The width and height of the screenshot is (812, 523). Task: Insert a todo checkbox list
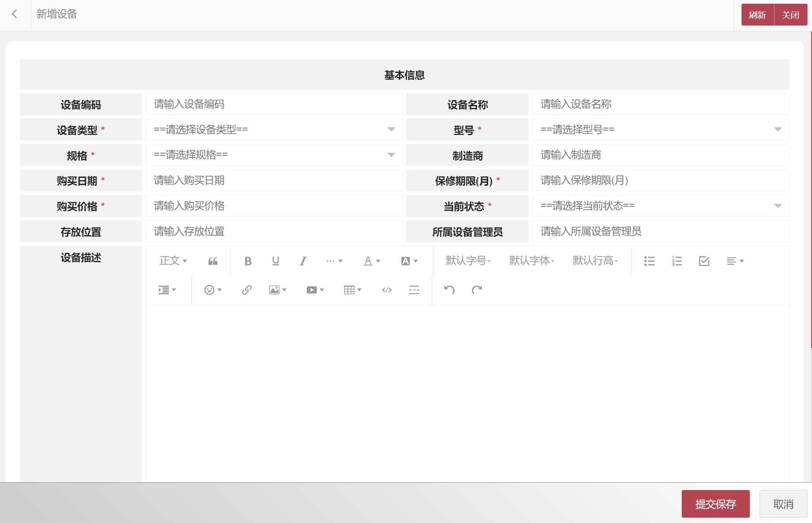pos(704,261)
